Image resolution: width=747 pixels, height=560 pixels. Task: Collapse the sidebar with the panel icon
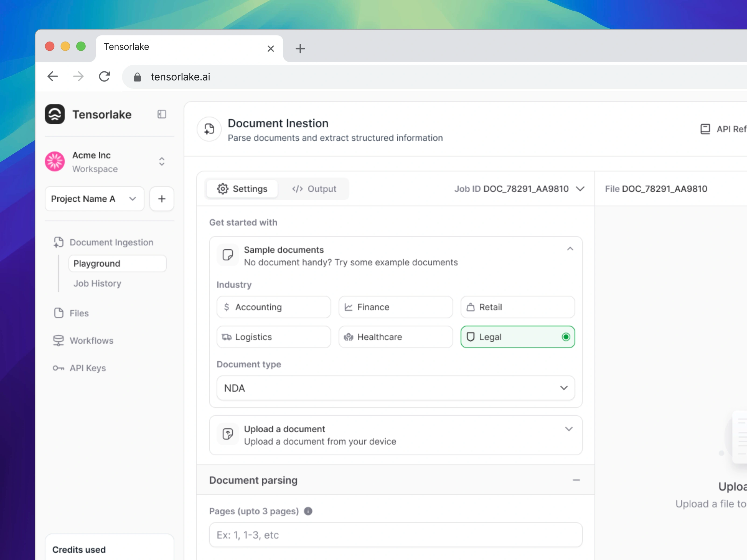[x=162, y=114]
